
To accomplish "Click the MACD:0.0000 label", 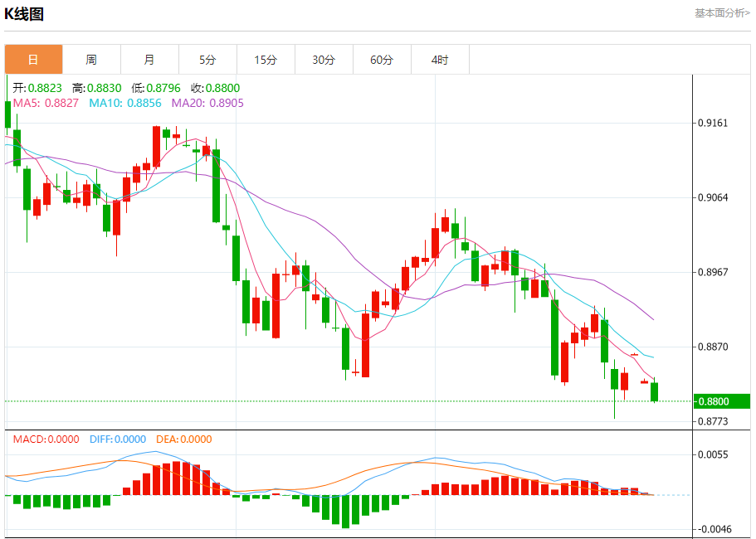I will (x=46, y=439).
